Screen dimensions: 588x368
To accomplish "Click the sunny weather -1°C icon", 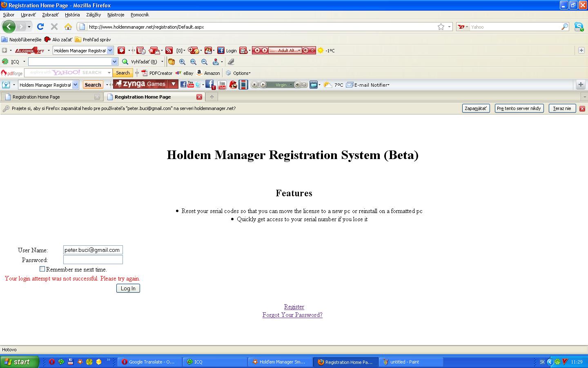I will click(321, 51).
